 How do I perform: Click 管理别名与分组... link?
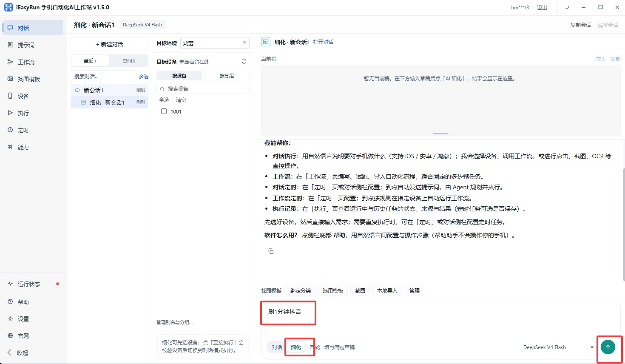tap(175, 322)
